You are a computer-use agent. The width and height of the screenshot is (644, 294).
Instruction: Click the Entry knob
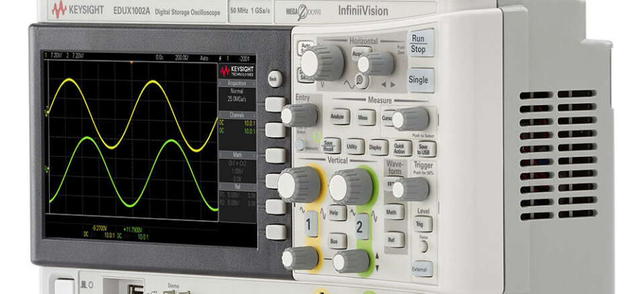[300, 115]
